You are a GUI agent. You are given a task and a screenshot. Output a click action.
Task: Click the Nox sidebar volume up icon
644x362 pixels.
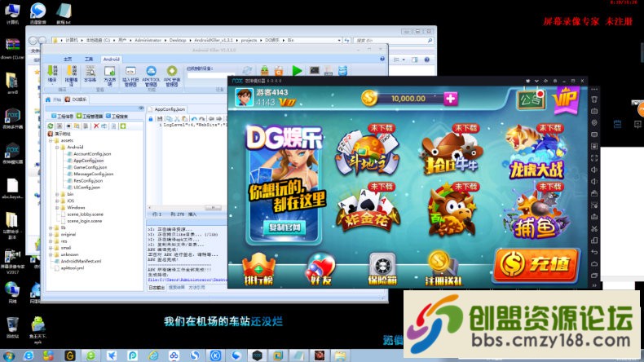click(x=594, y=170)
